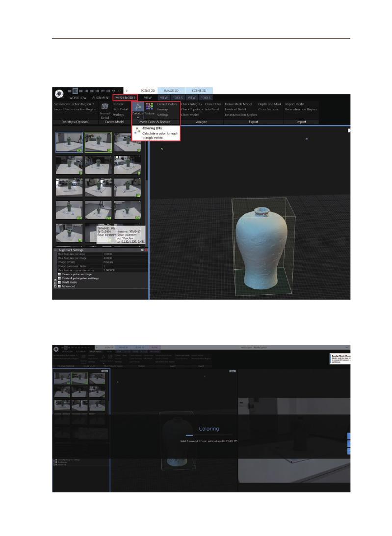Select the MESH MODEL ribbon tab
This screenshot has width=392, height=536.
pyautogui.click(x=125, y=98)
